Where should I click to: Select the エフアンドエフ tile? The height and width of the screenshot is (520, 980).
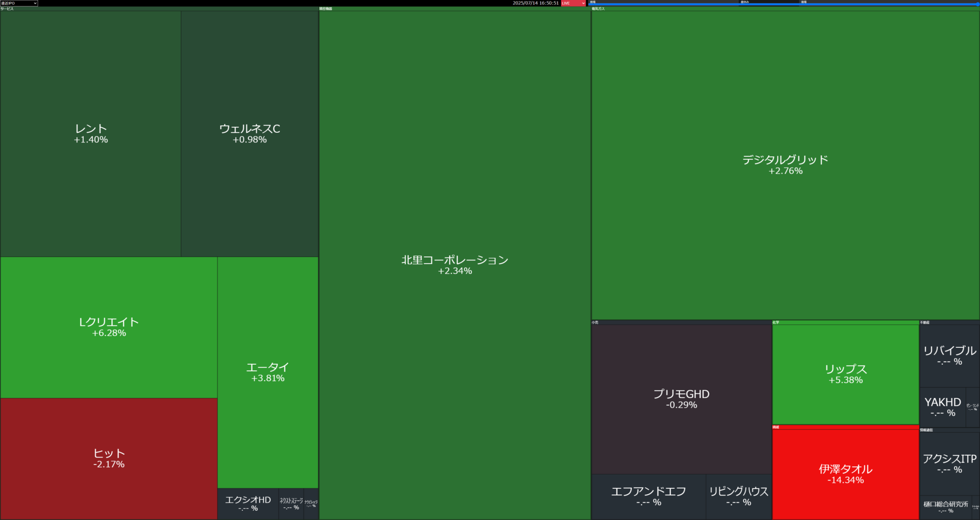649,497
